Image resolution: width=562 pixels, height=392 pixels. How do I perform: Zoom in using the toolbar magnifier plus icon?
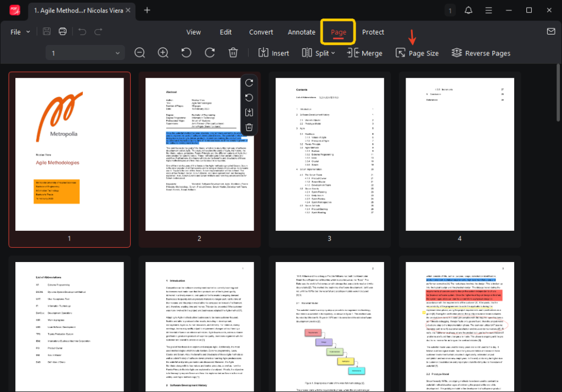pyautogui.click(x=163, y=53)
